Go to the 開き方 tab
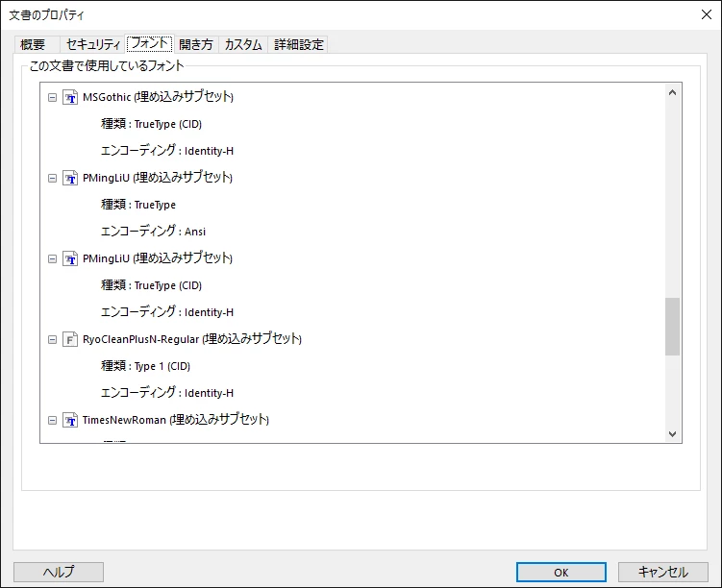Screen dimensions: 722x588 tap(196, 44)
